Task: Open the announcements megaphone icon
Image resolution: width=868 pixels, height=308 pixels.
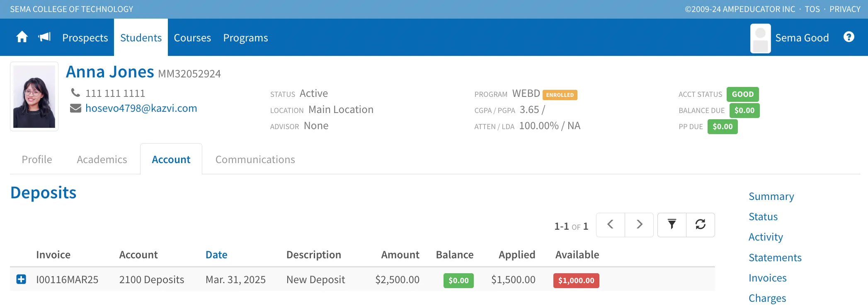Action: [44, 37]
